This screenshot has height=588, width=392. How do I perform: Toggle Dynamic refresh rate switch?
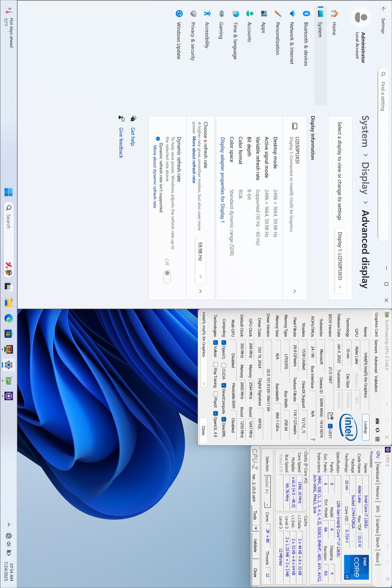point(167,277)
